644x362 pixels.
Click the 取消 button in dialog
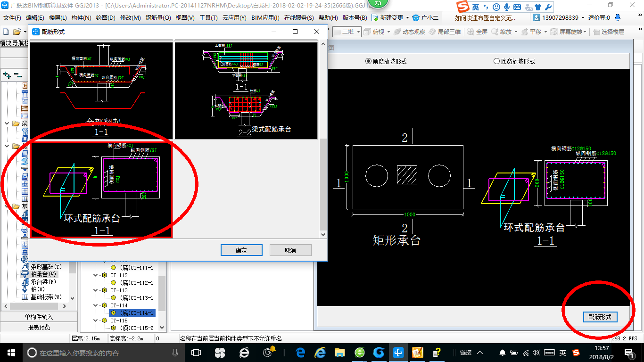(x=290, y=250)
